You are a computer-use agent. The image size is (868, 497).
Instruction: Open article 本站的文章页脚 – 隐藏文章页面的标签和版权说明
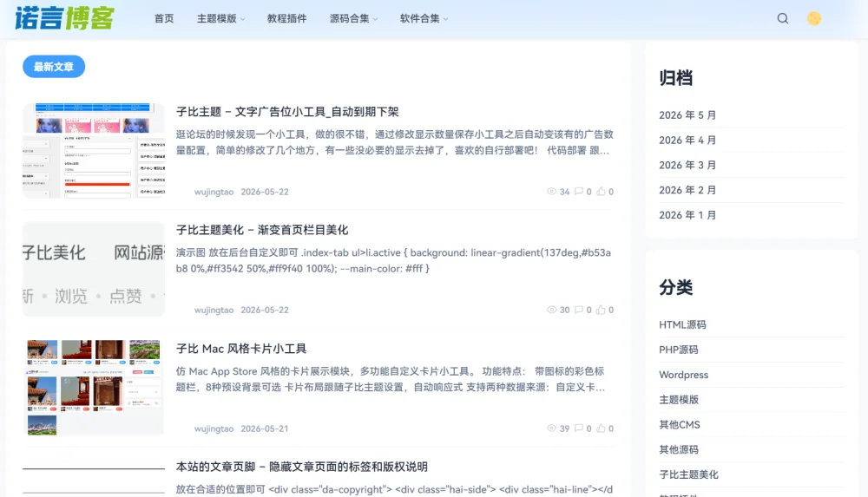[302, 467]
